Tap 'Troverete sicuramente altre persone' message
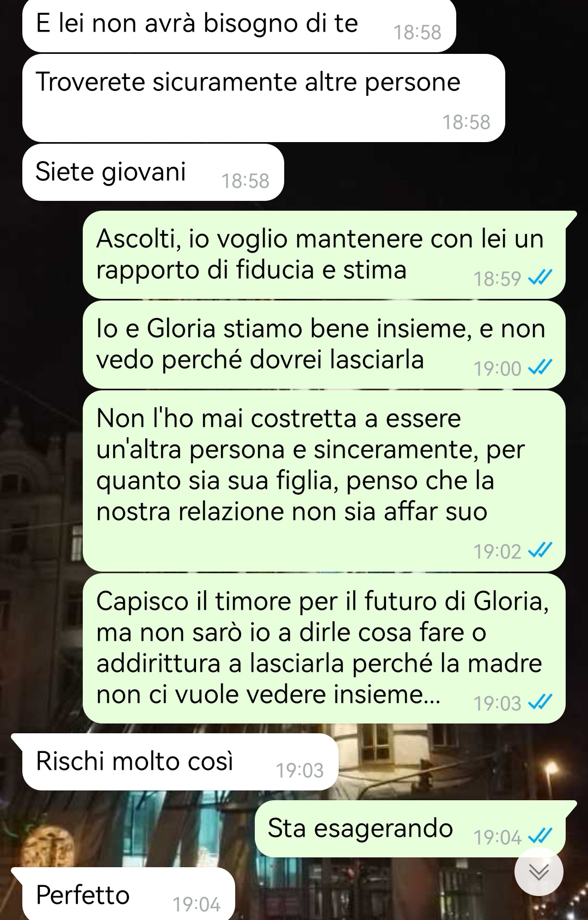 [264, 98]
